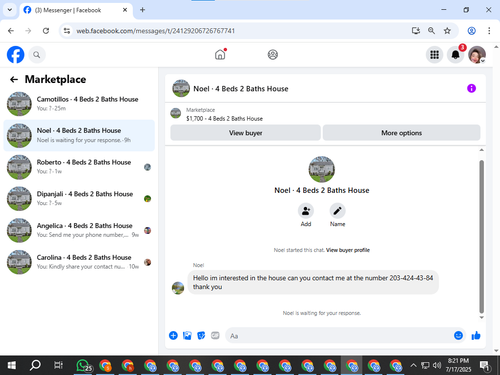Open the site information icon in address bar
The image size is (500, 375).
coord(67,31)
